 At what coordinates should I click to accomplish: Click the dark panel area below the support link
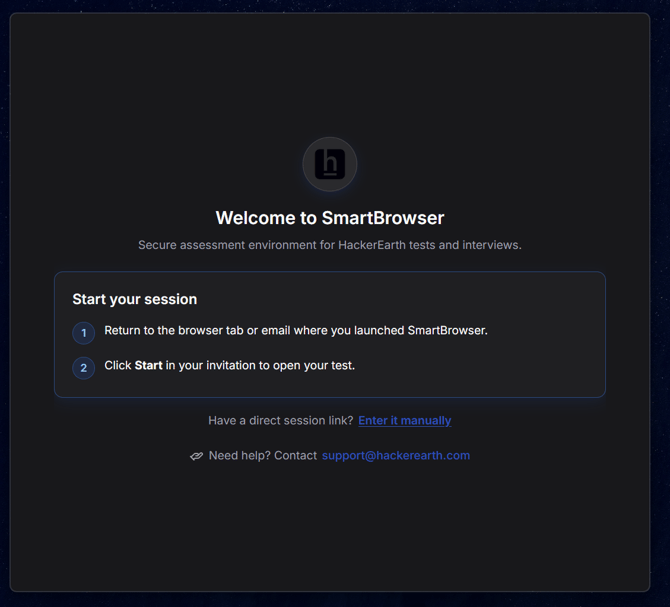[x=330, y=525]
